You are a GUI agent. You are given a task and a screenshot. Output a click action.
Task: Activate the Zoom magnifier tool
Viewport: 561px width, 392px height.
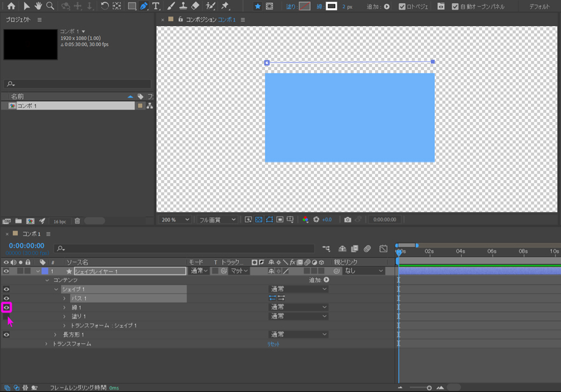click(x=50, y=6)
